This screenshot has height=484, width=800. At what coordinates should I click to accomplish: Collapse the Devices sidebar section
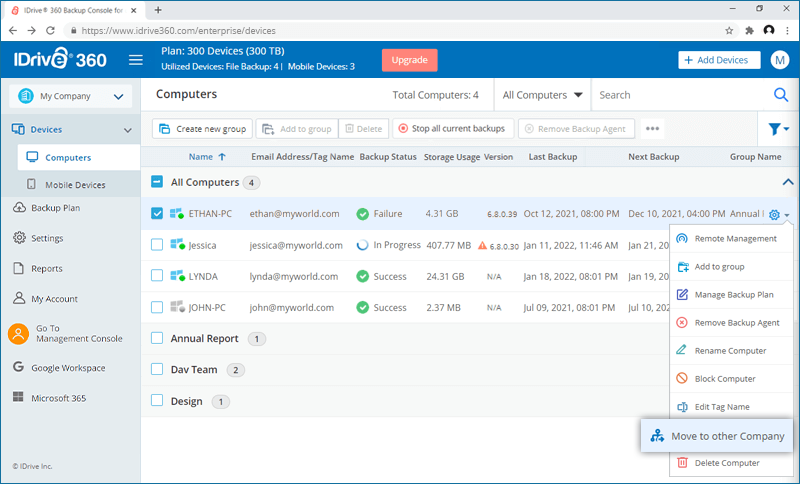coord(128,130)
